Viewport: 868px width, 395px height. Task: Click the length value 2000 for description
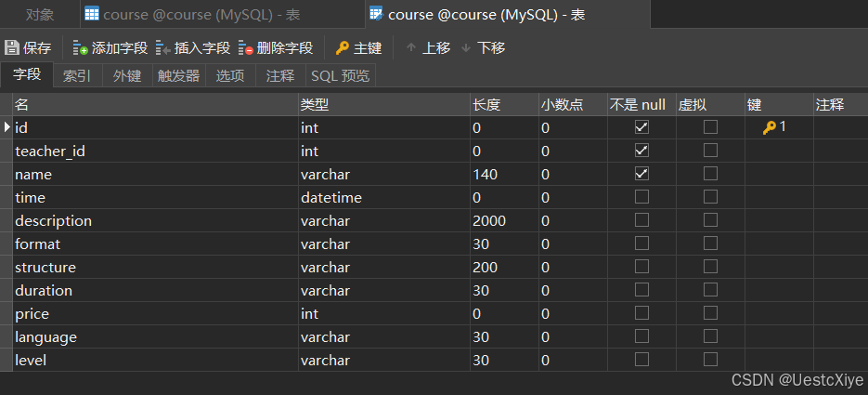[504, 220]
